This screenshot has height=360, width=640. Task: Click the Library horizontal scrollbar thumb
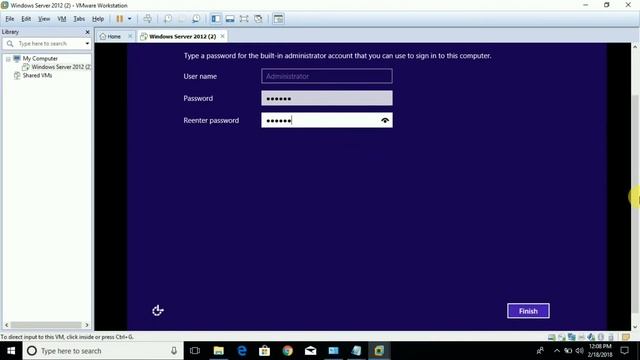[x=46, y=325]
